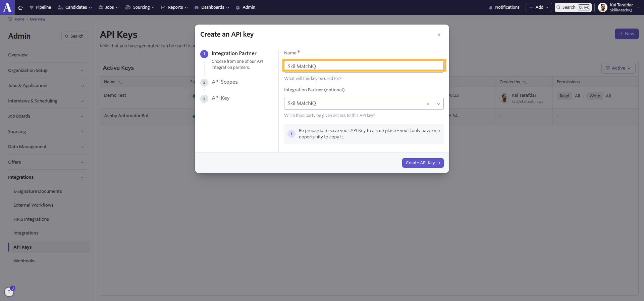Expand the Integration Partner dropdown
Screen dimensions: 644x301
click(x=438, y=104)
